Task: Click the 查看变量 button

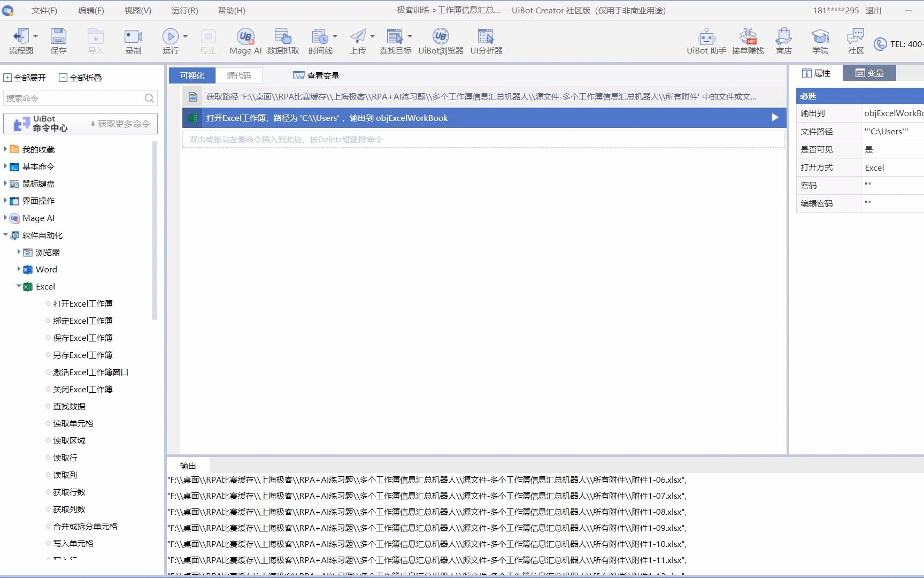Action: point(316,75)
